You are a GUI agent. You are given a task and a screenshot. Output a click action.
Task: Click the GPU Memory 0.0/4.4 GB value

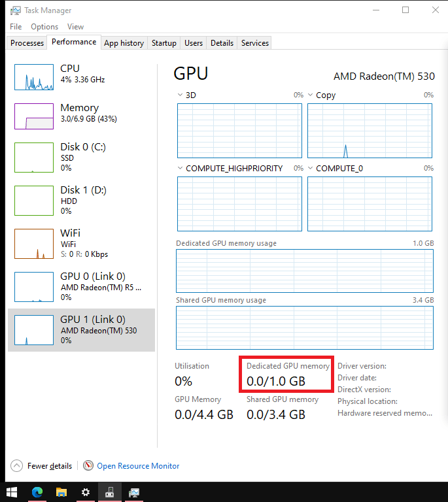click(204, 414)
